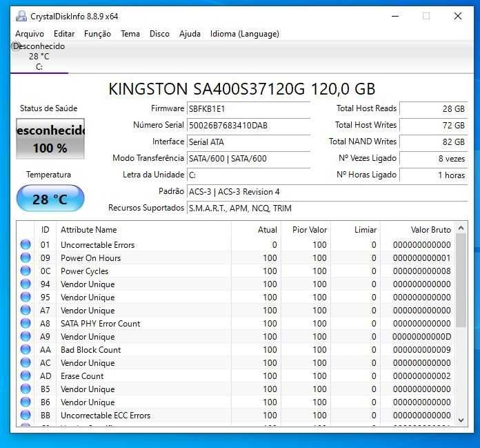Click status orb for attribute B6 row

coord(26,402)
